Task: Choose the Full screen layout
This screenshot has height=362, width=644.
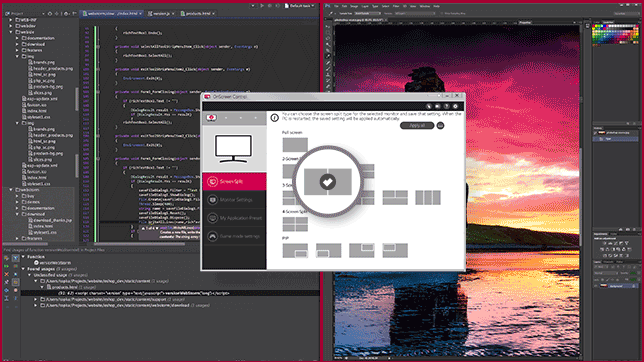Action: 295,145
